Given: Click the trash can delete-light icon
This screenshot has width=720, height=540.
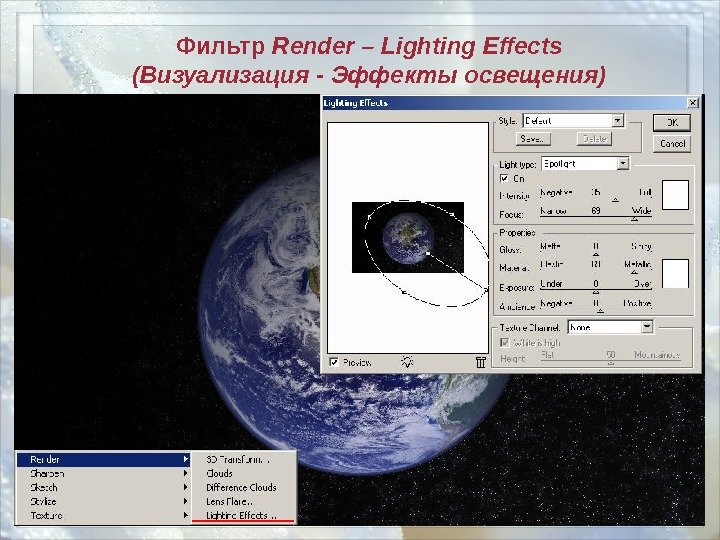Looking at the screenshot, I should point(480,362).
